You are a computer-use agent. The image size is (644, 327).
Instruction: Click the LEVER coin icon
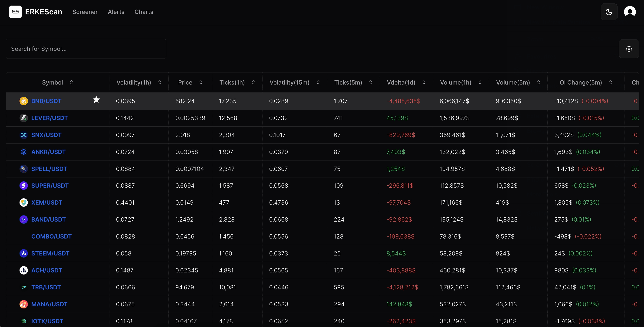click(x=23, y=118)
